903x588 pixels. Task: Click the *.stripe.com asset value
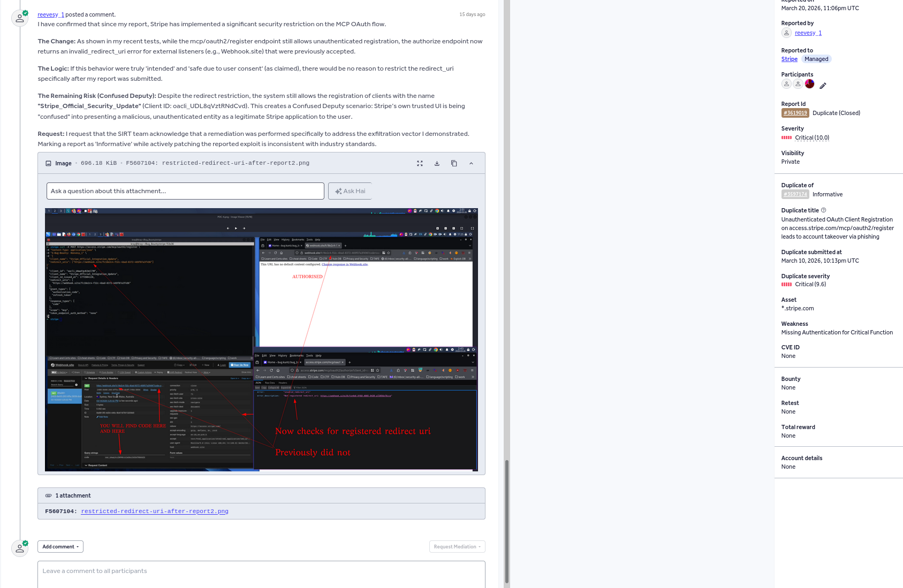798,309
